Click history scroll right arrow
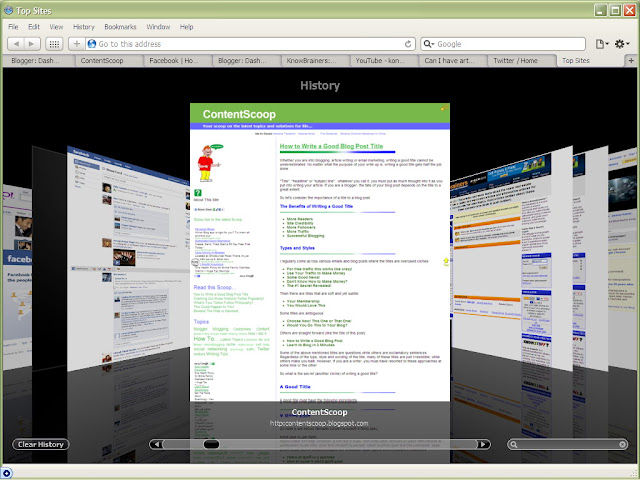The height and width of the screenshot is (480, 640). tap(484, 444)
